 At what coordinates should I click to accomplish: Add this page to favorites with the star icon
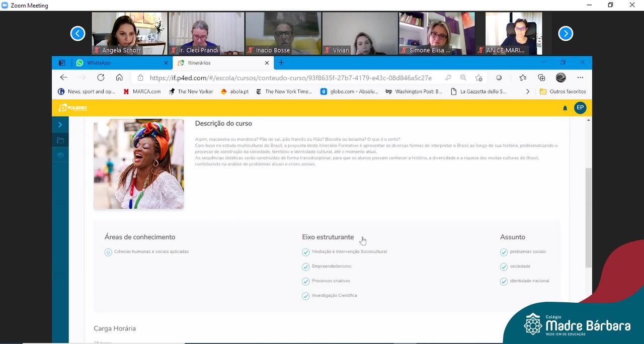click(x=478, y=77)
